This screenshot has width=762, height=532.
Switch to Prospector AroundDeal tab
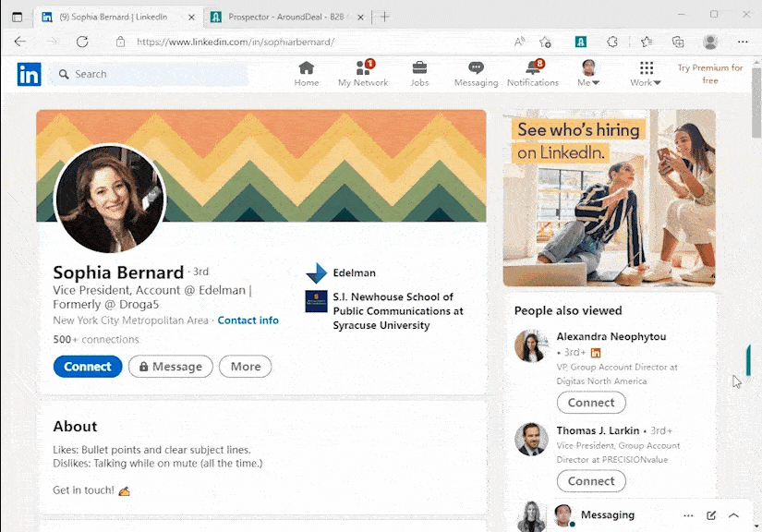pyautogui.click(x=286, y=17)
